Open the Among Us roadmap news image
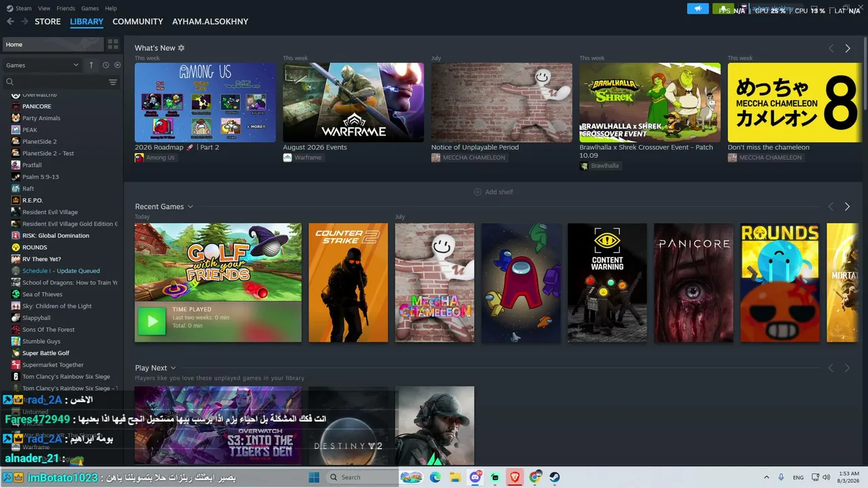The height and width of the screenshot is (488, 868). click(205, 102)
